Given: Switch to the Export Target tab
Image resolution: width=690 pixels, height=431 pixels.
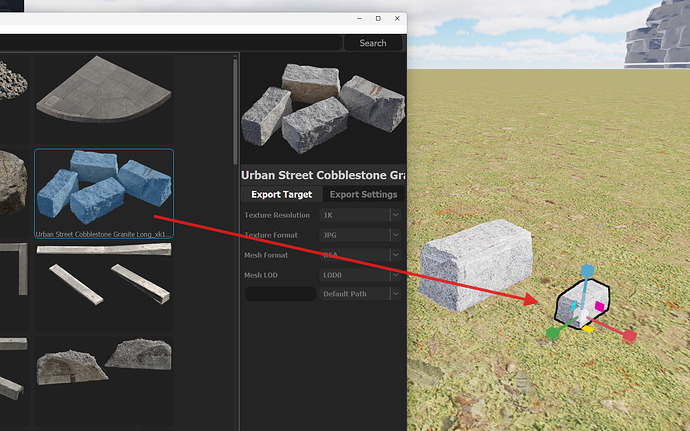Looking at the screenshot, I should pos(281,194).
